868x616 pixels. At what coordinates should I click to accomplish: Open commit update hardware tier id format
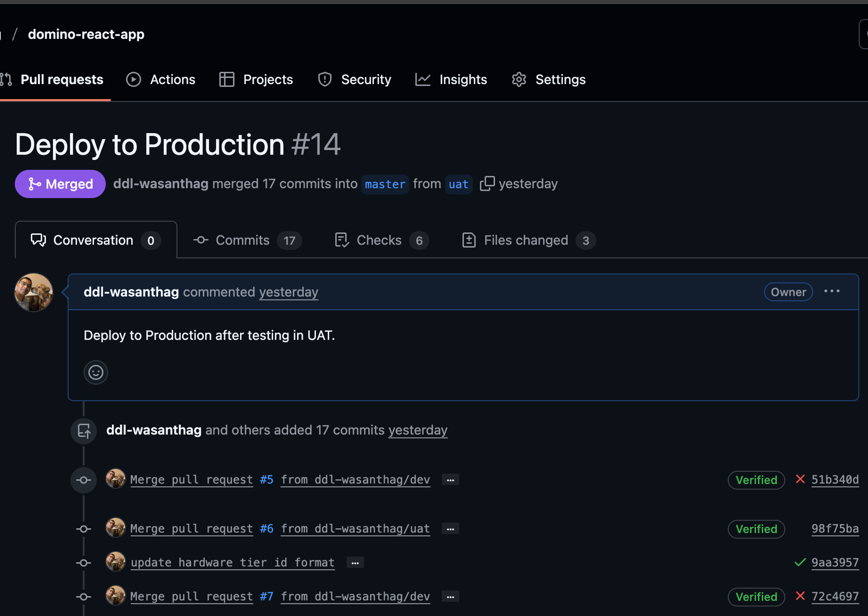[233, 562]
